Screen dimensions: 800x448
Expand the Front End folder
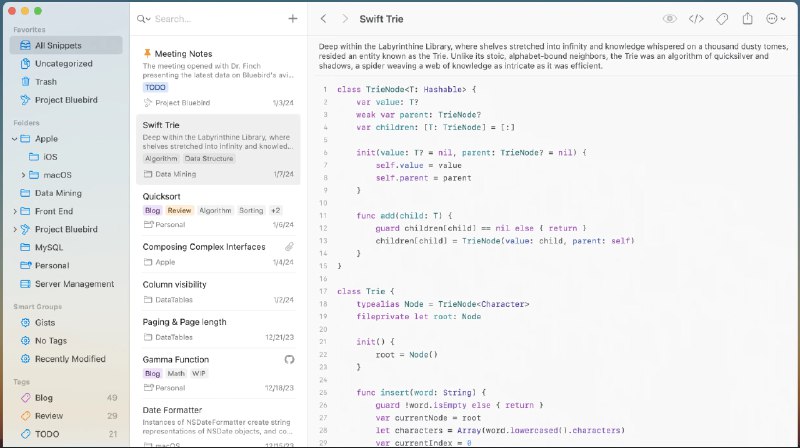coord(15,211)
